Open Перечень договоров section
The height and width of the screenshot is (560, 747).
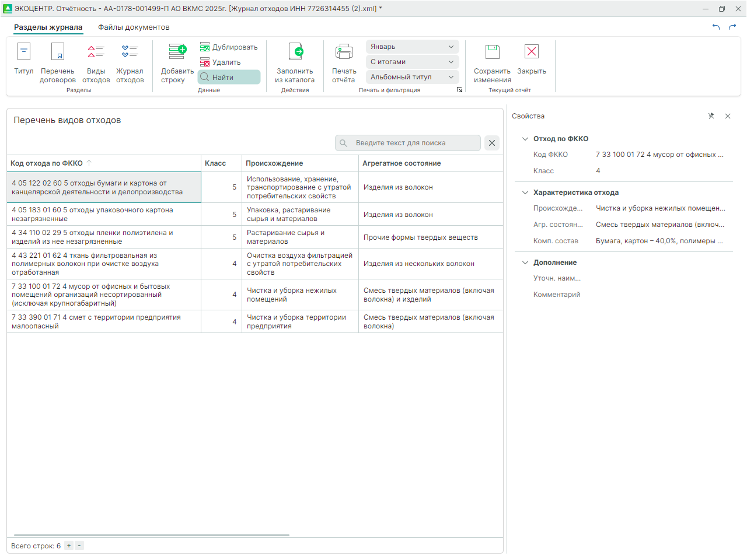point(57,63)
